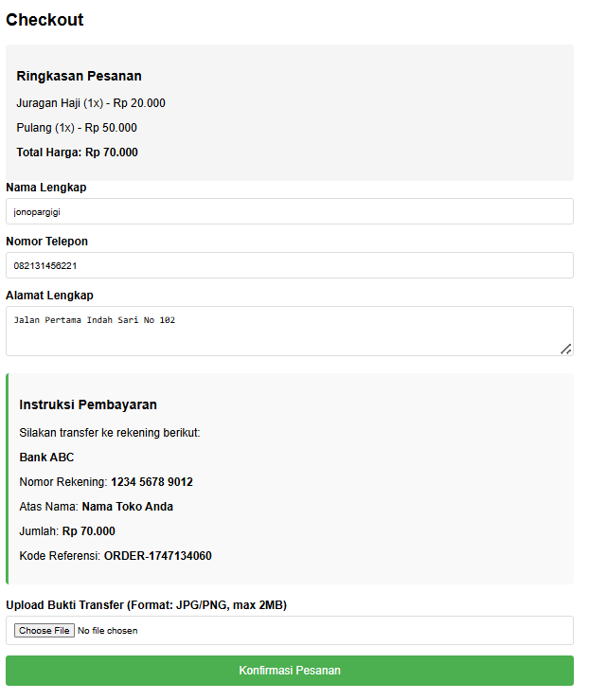Viewport: 589px width, 700px height.
Task: Focus the Nama Lengkap input field
Action: coord(289,211)
